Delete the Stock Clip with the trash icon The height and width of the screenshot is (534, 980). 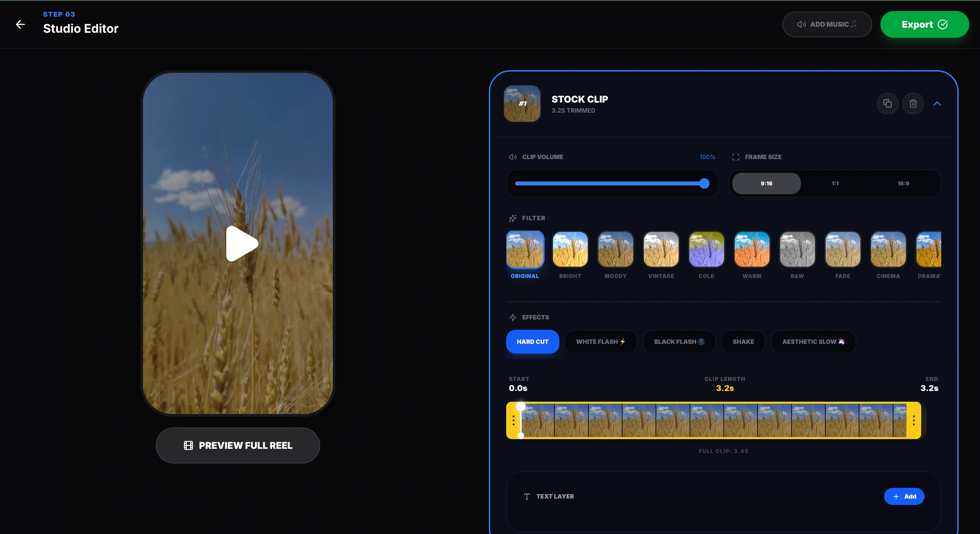[913, 104]
